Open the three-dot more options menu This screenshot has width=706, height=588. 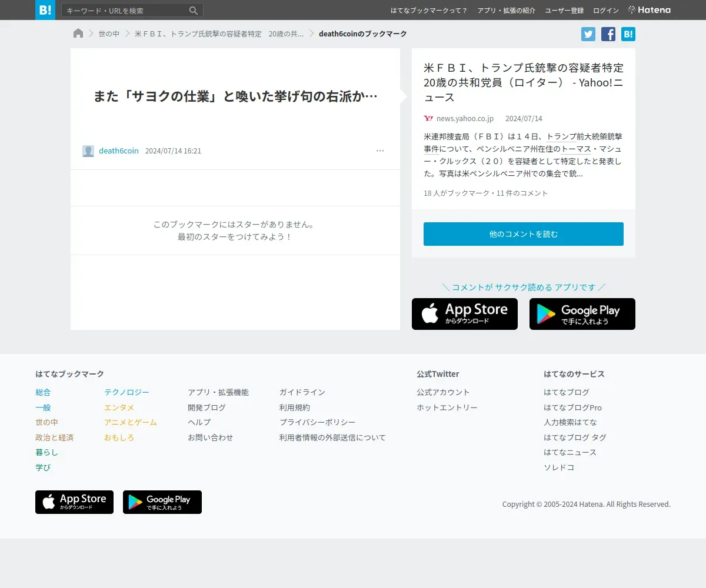point(380,151)
